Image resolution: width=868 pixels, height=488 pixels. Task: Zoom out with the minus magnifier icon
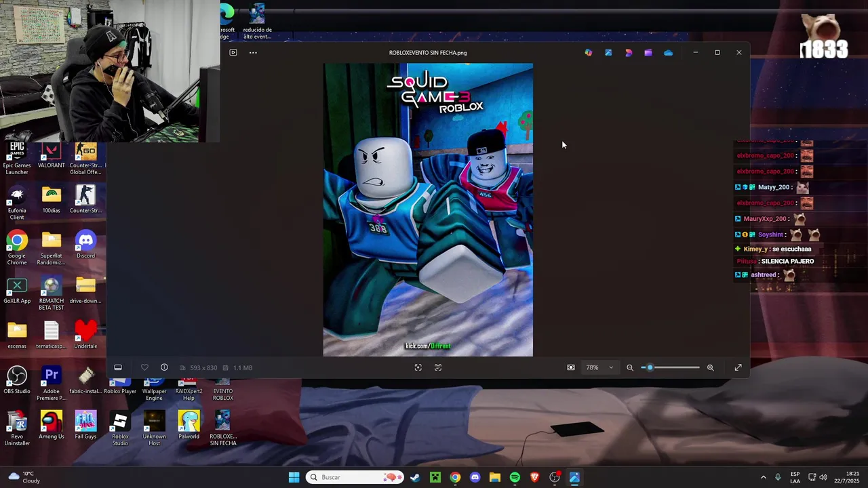[630, 367]
